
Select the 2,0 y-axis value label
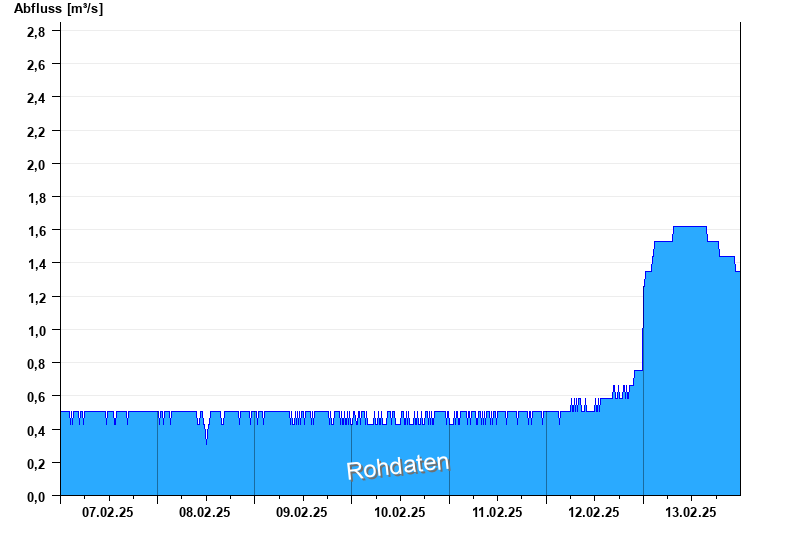click(36, 164)
